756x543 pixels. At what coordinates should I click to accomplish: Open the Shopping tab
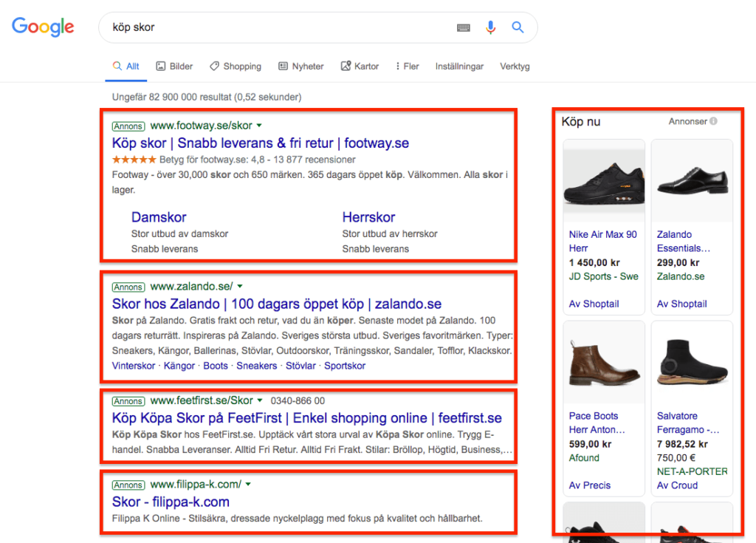click(x=236, y=66)
